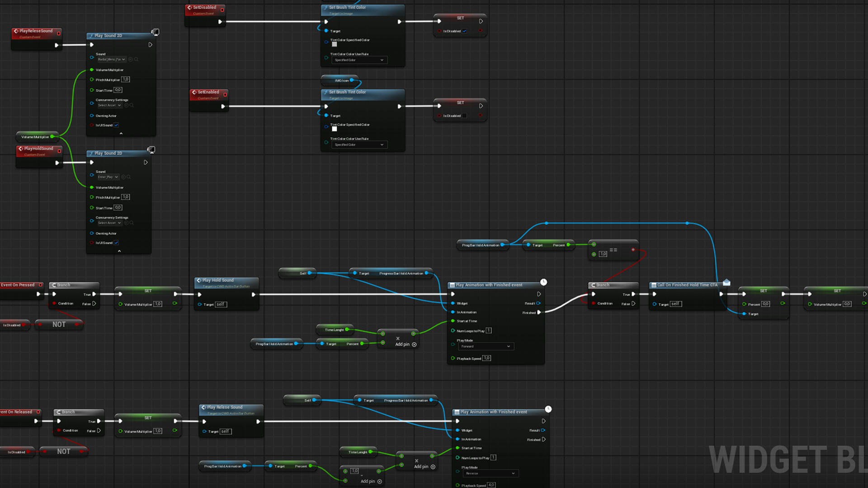Screen dimensions: 868x488
Task: Open Play Mode dropdown showing Reverse
Action: [491, 474]
